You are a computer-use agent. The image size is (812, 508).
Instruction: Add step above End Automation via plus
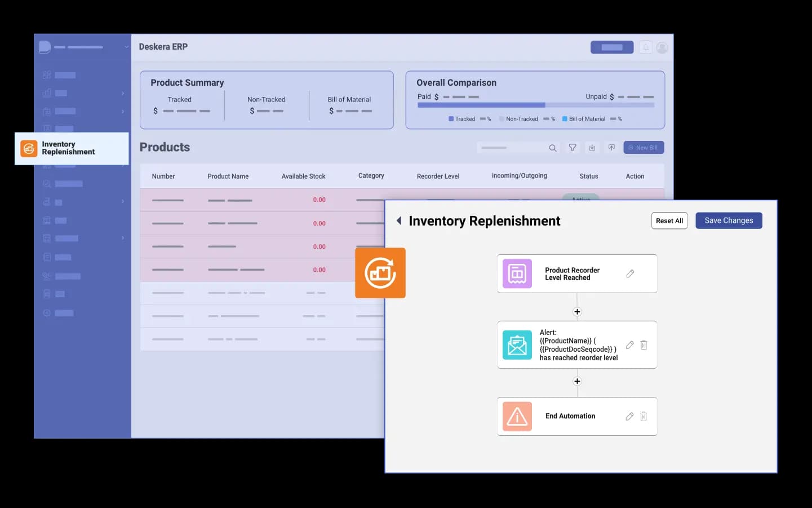pos(577,381)
